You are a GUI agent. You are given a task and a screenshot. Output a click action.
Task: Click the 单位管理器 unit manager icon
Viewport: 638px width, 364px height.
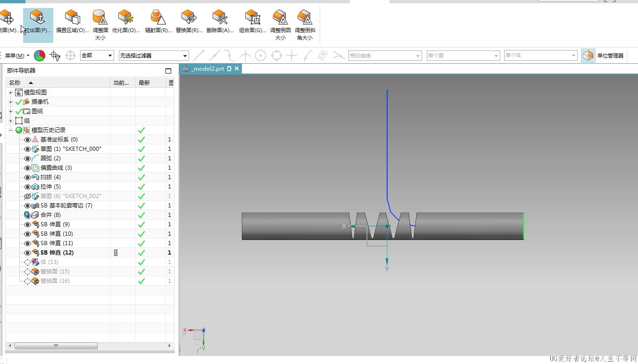(588, 56)
